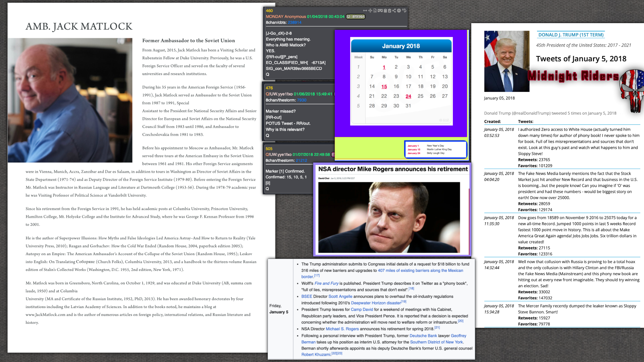
Task: Open the Scott Angelle link
Action: (x=340, y=296)
